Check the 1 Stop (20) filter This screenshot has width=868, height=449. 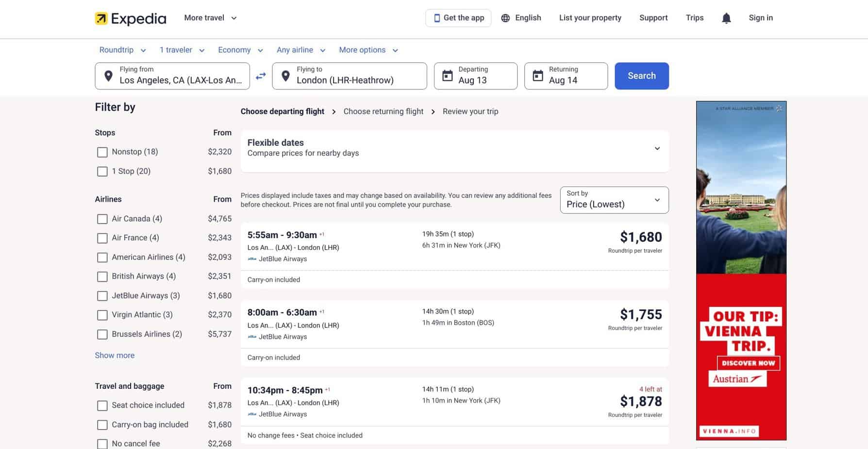coord(102,172)
